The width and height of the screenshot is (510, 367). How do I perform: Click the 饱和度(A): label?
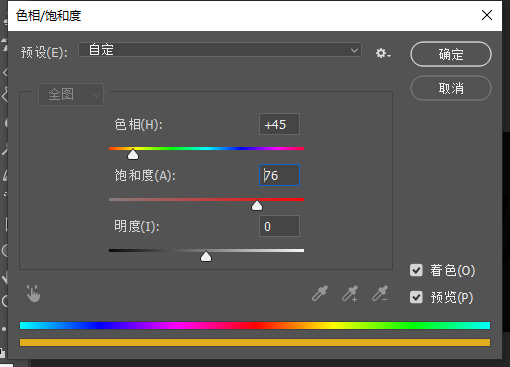click(145, 175)
